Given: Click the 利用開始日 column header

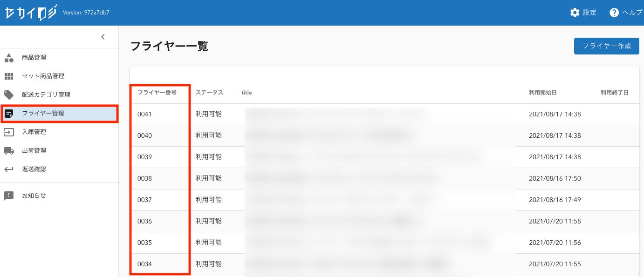Looking at the screenshot, I should [x=543, y=93].
